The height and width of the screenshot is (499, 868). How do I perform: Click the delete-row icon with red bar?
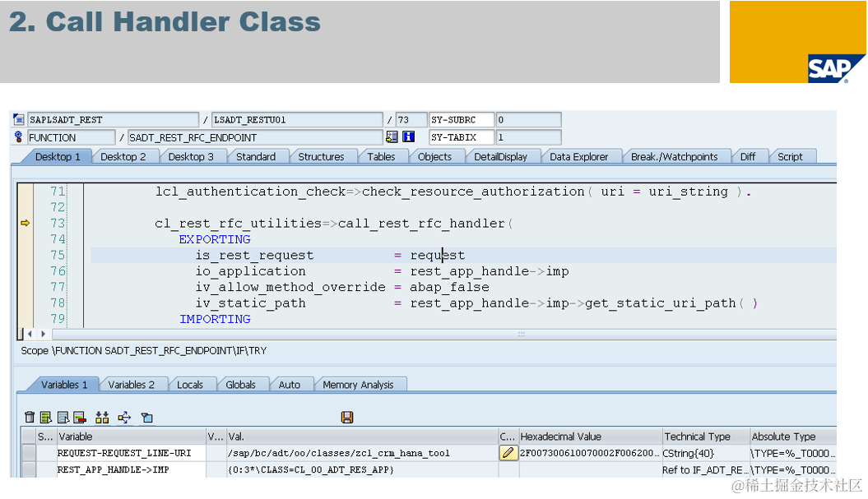point(80,418)
